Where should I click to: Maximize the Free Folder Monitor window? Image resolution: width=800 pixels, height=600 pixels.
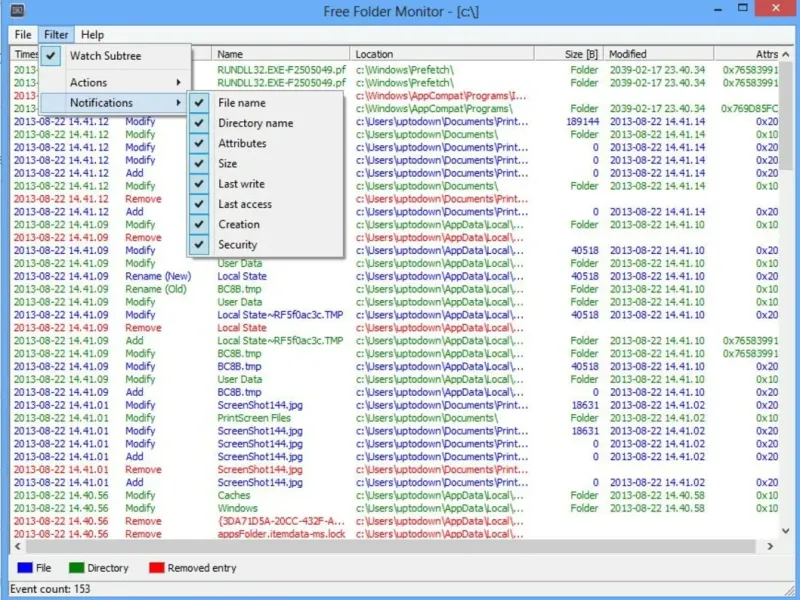pos(743,8)
